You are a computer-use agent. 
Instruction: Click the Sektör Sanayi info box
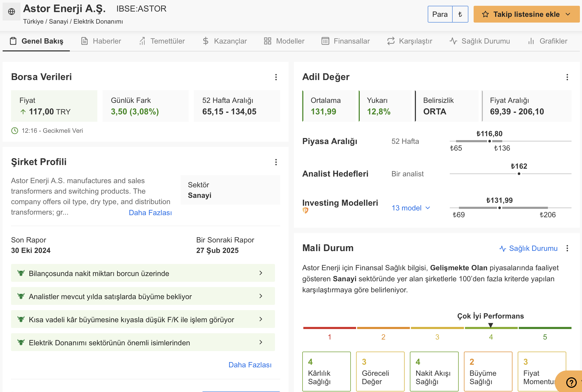click(x=230, y=190)
